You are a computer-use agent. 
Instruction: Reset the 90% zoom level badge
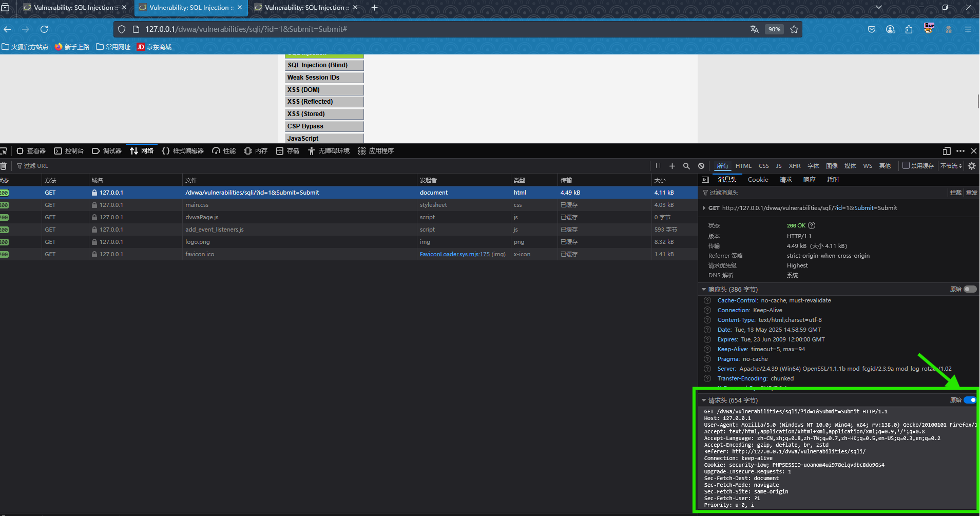[x=774, y=29]
